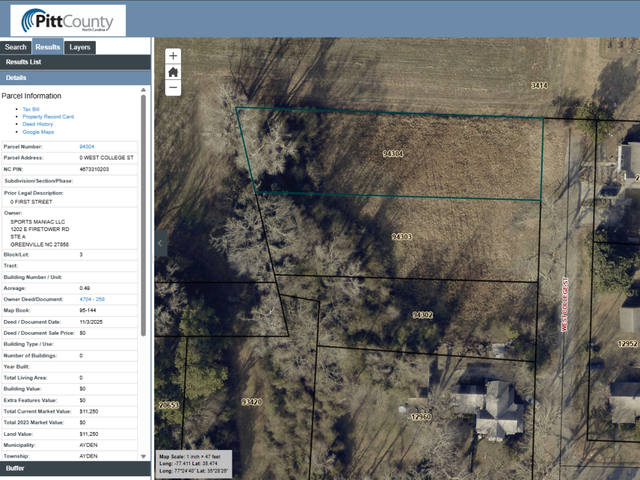Viewport: 640px width, 480px height.
Task: Click parcel 12950 label on map
Action: coord(421,417)
